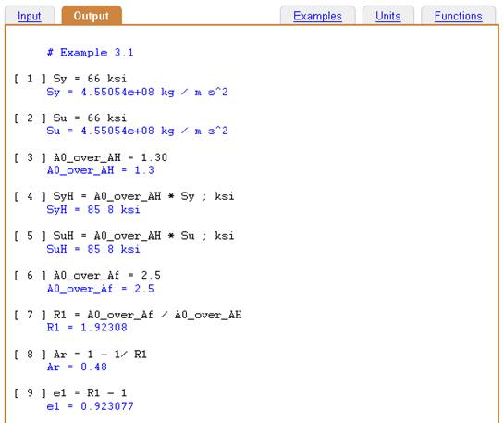Open the Functions tab
The height and width of the screenshot is (423, 504).
(x=458, y=16)
